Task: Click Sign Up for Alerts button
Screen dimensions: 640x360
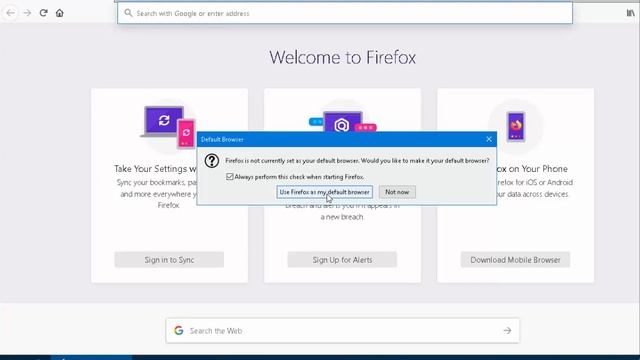Action: tap(342, 260)
